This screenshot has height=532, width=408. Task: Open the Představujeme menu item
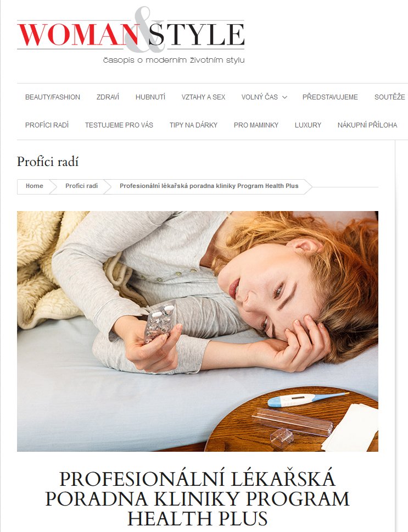[x=330, y=97]
